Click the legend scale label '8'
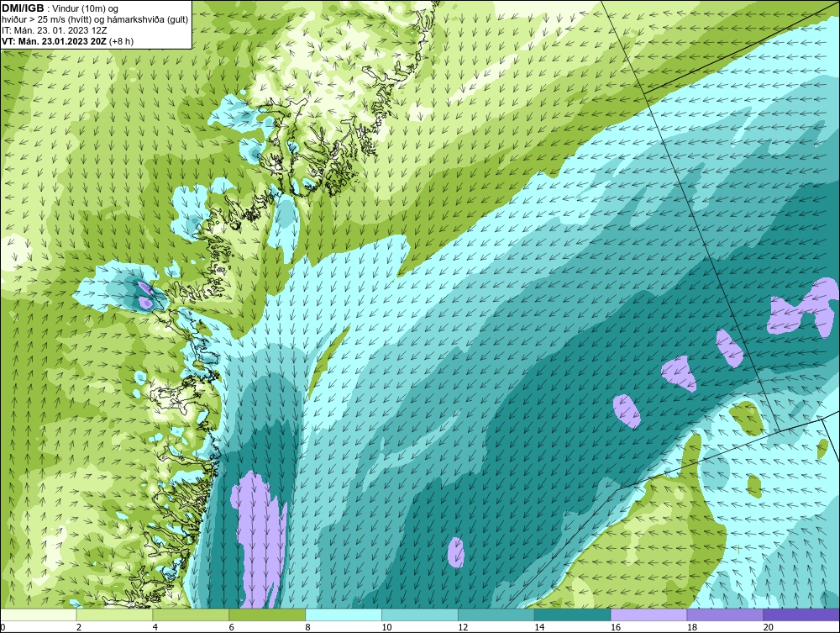 pyautogui.click(x=307, y=627)
